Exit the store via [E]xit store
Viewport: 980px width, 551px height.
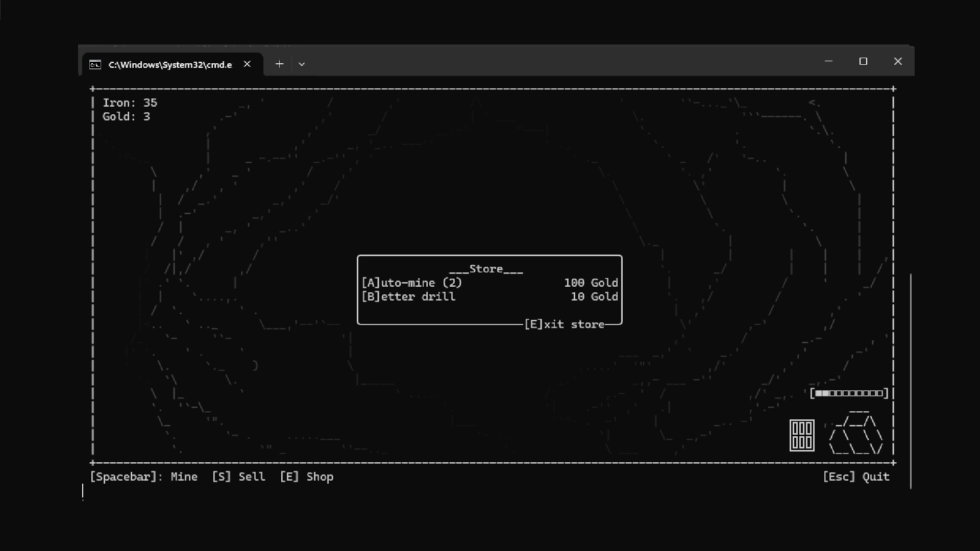565,324
